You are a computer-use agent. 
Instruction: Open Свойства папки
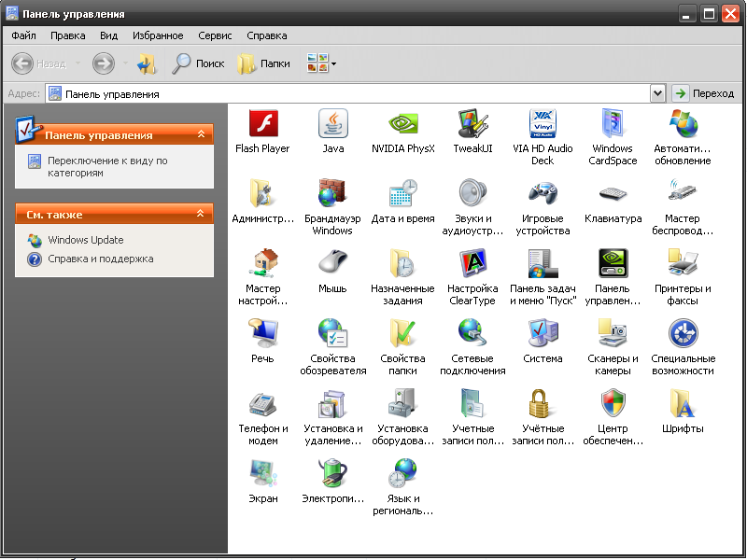point(403,347)
